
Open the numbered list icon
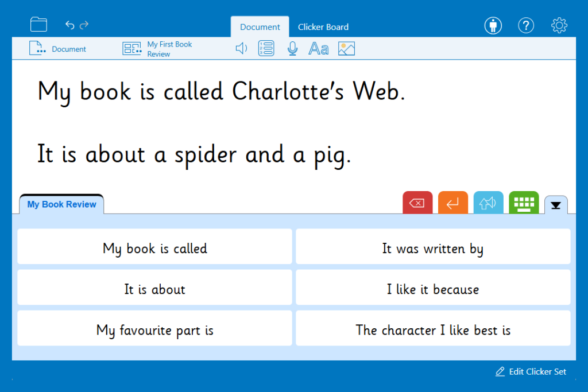pyautogui.click(x=266, y=48)
